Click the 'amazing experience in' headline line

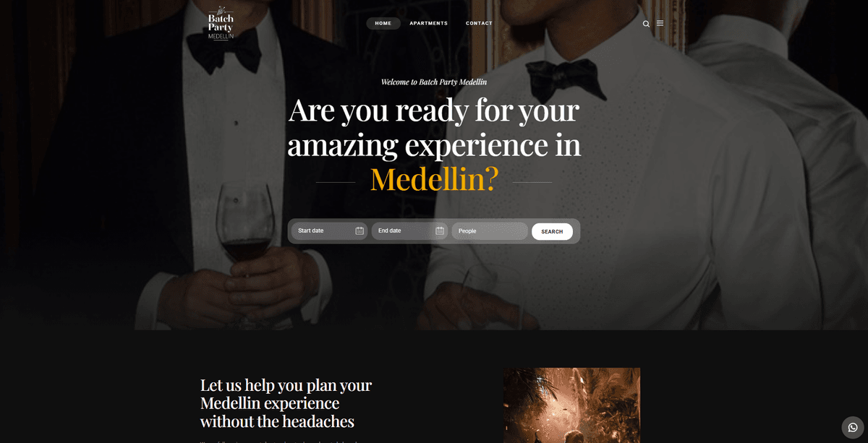434,145
